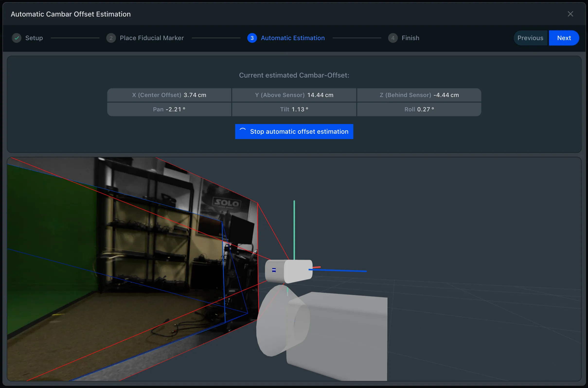The height and width of the screenshot is (388, 588).
Task: Jump to the Finish step
Action: pos(410,38)
